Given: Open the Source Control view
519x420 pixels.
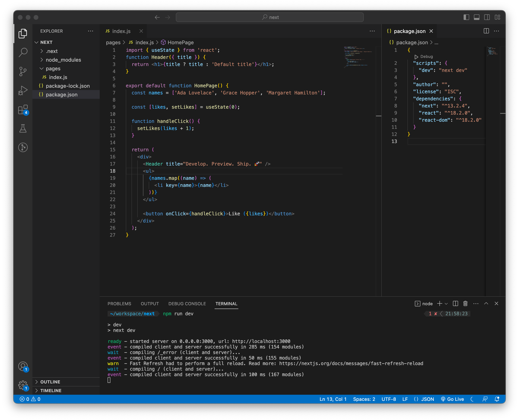Looking at the screenshot, I should [23, 71].
